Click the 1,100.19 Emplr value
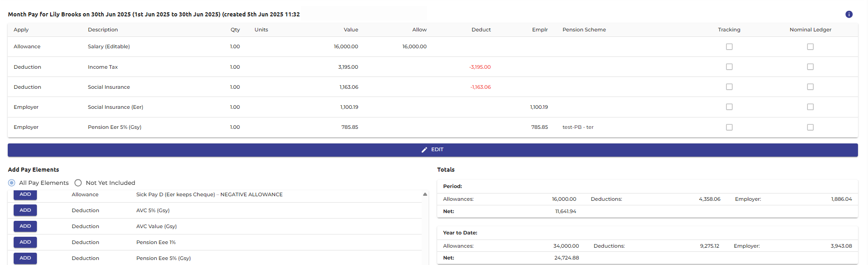Image resolution: width=868 pixels, height=265 pixels. tap(539, 107)
